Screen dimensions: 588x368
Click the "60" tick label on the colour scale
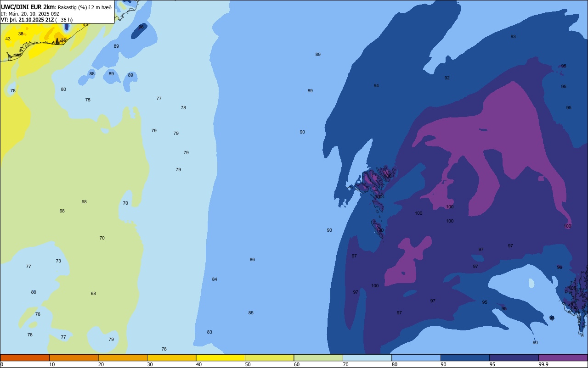297,364
